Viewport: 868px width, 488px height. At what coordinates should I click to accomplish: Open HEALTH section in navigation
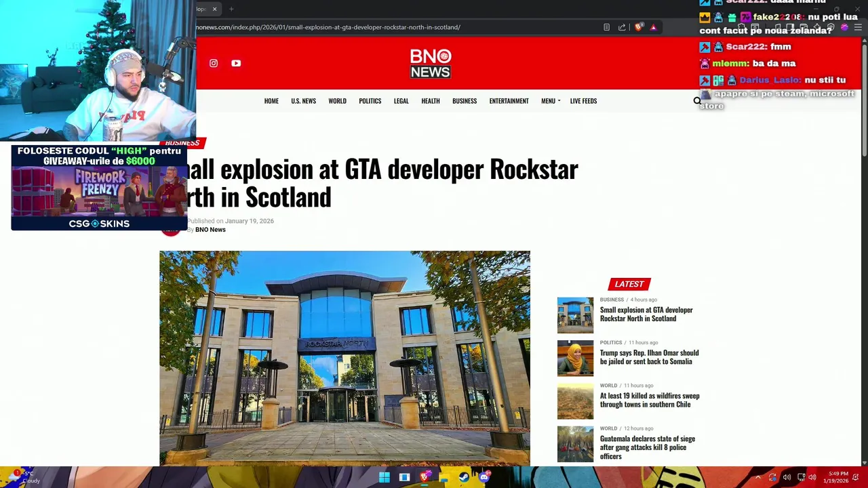431,101
